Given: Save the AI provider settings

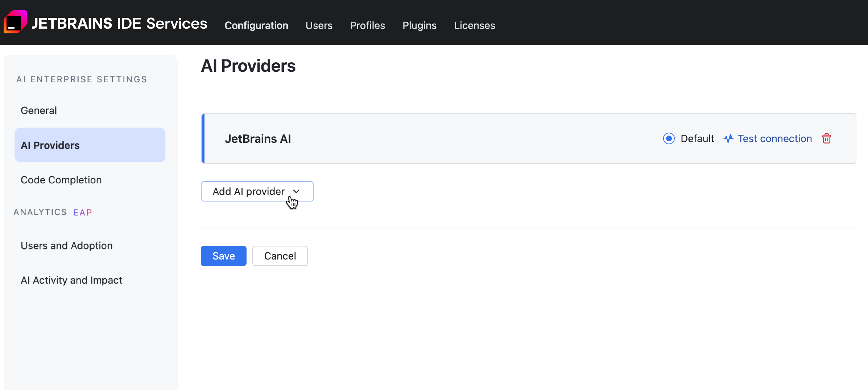Looking at the screenshot, I should click(223, 256).
